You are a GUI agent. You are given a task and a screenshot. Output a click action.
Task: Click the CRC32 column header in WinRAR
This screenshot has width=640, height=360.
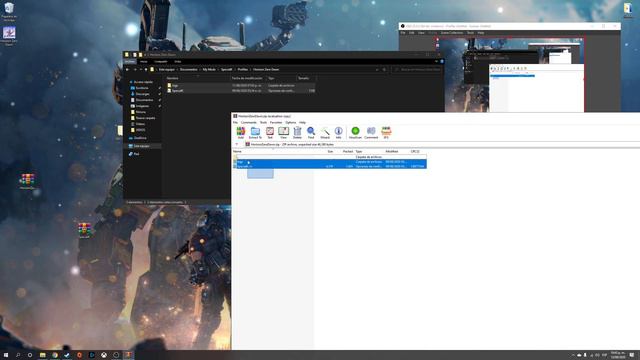pos(415,151)
